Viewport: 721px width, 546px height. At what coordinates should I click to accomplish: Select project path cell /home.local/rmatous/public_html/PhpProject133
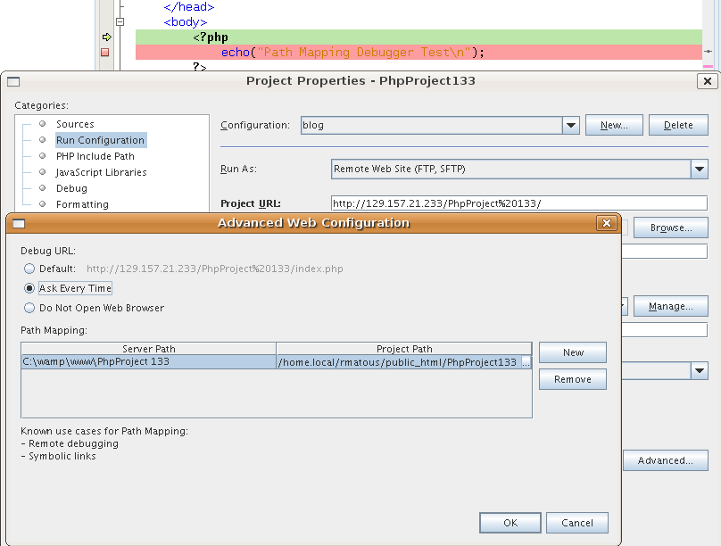pos(399,362)
